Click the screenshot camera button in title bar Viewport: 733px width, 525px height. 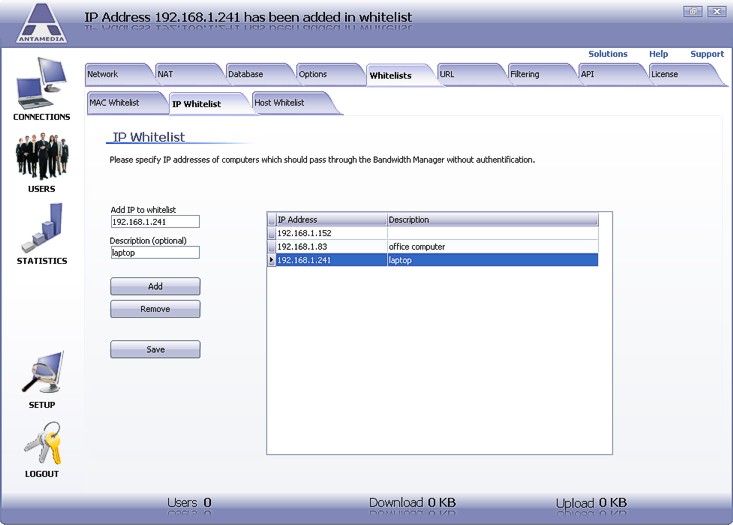[693, 11]
